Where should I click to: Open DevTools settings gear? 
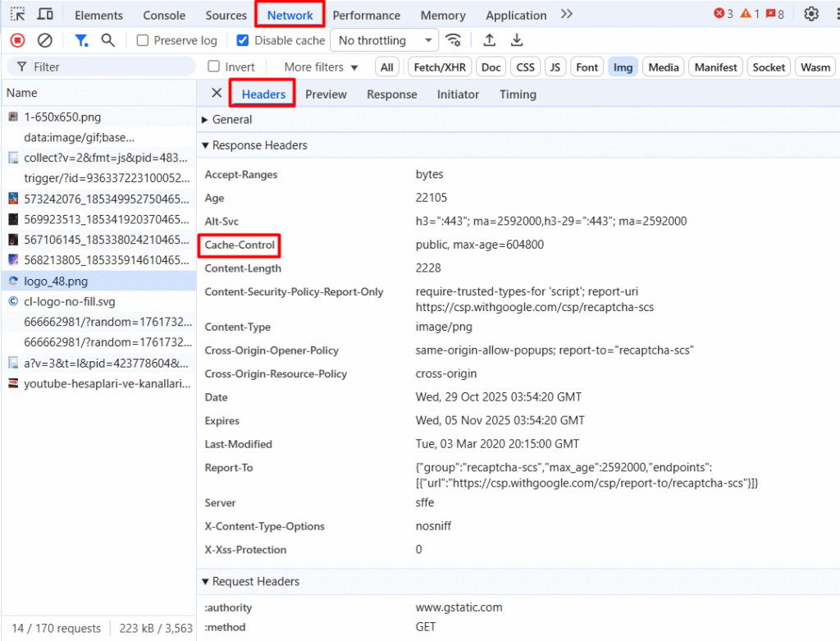[x=811, y=14]
